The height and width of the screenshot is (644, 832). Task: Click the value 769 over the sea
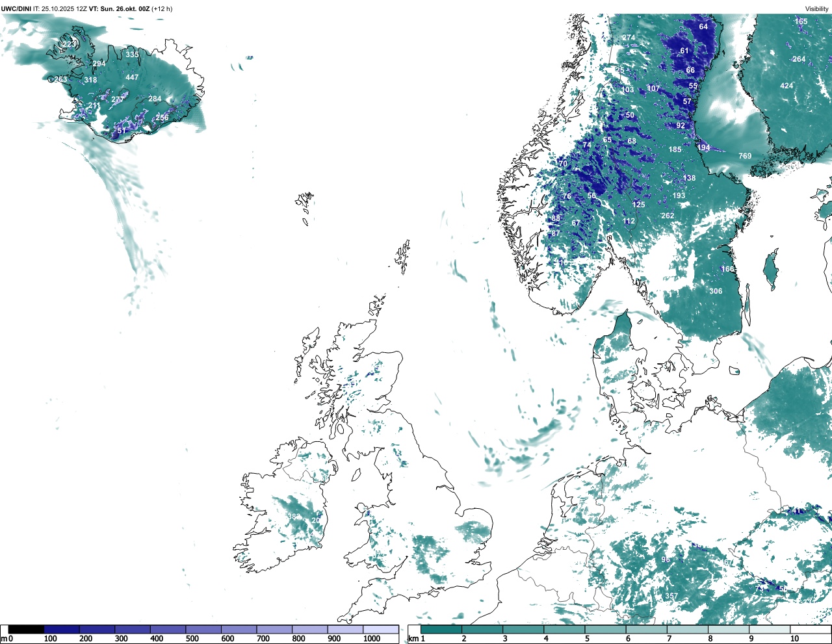tap(745, 156)
